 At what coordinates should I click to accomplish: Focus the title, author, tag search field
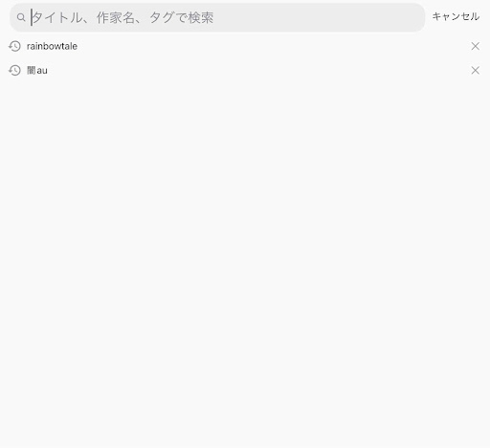coord(217,17)
